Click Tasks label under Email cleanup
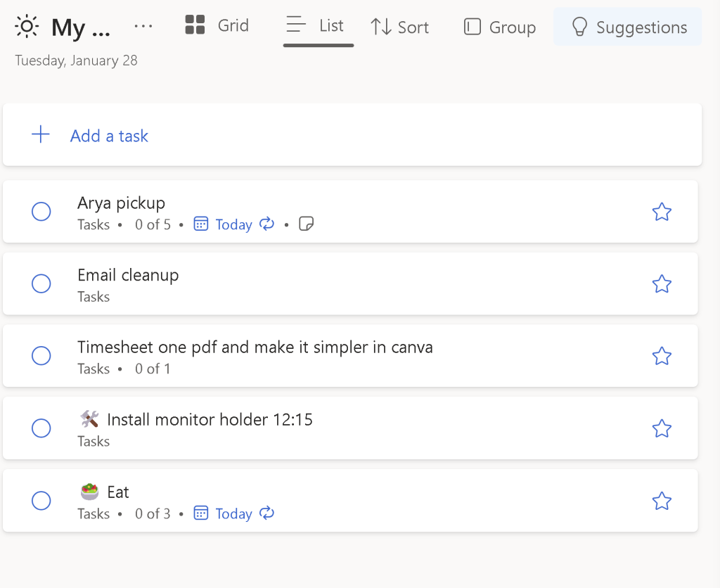This screenshot has height=588, width=720. point(94,297)
